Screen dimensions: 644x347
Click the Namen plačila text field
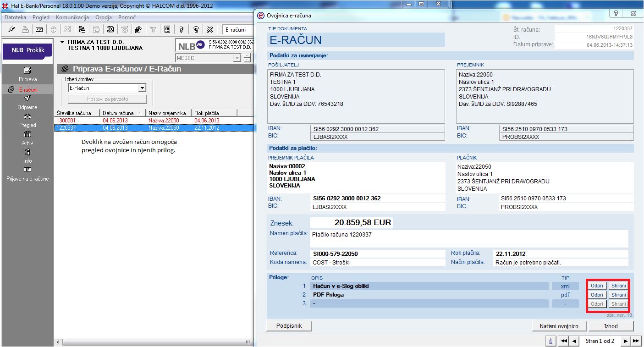coord(469,239)
